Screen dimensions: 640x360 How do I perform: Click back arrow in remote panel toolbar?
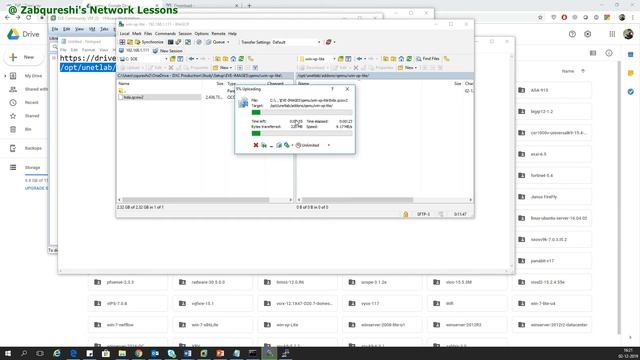(x=360, y=59)
